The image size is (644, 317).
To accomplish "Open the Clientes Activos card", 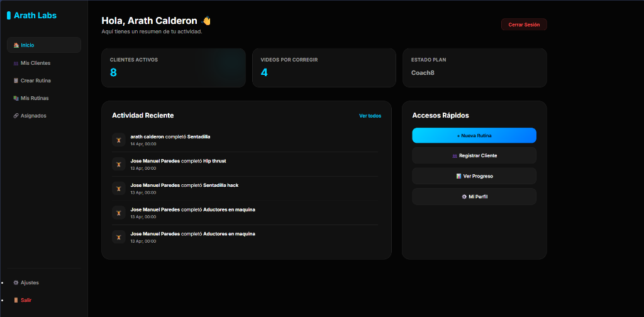I will 174,68.
